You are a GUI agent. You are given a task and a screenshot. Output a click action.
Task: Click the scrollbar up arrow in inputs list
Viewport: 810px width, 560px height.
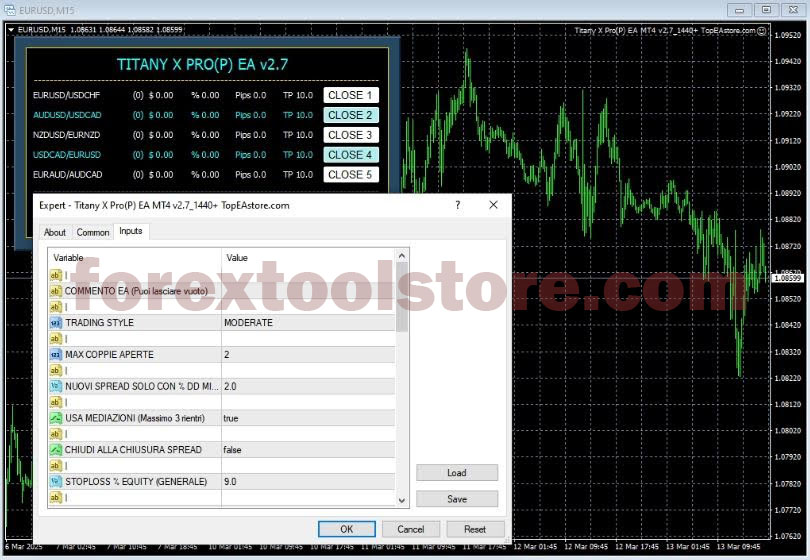click(402, 256)
